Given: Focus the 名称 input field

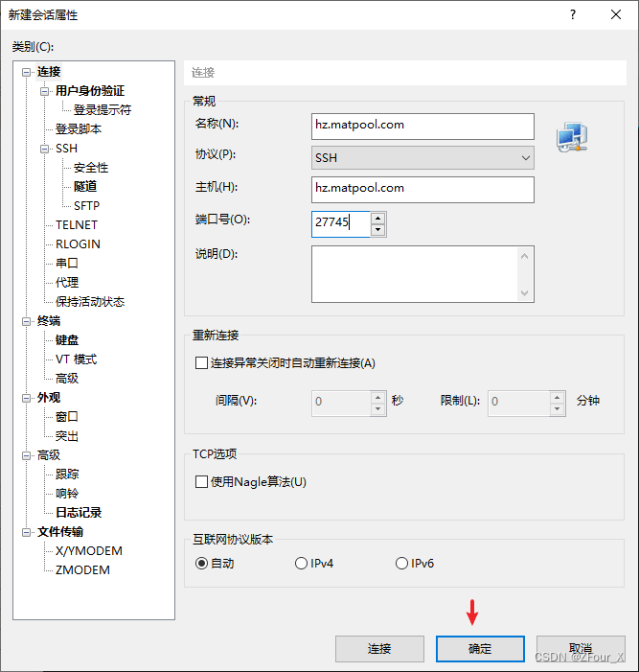Looking at the screenshot, I should [x=422, y=127].
